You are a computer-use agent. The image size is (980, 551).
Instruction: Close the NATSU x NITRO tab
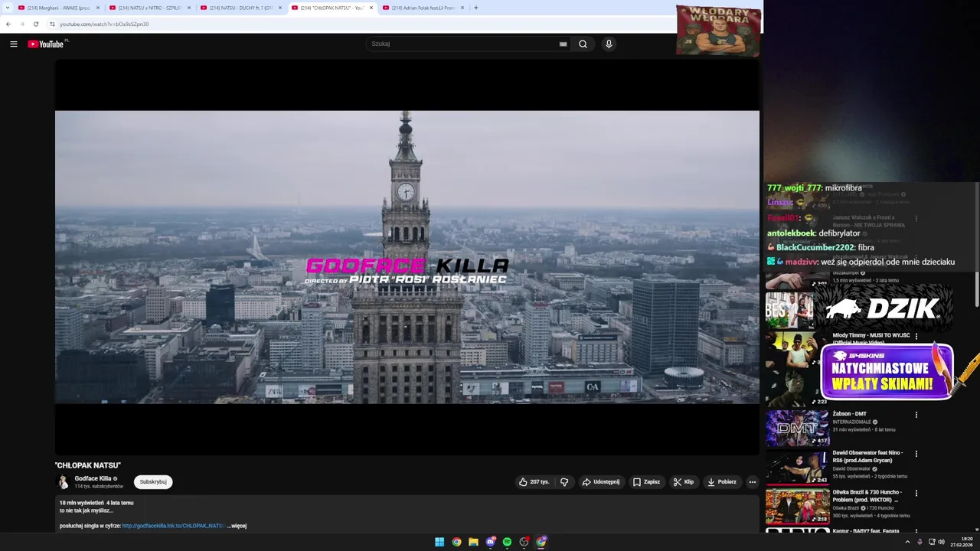point(189,8)
